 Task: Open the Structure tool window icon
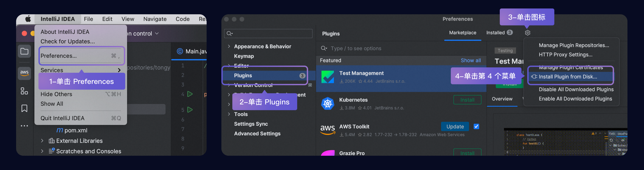click(24, 91)
